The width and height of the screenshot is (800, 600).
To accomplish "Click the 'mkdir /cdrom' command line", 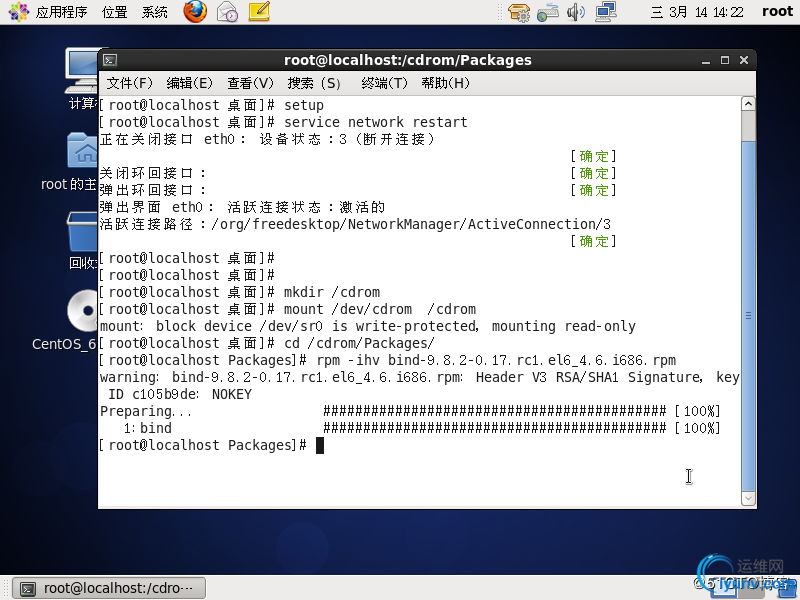I will tap(240, 292).
